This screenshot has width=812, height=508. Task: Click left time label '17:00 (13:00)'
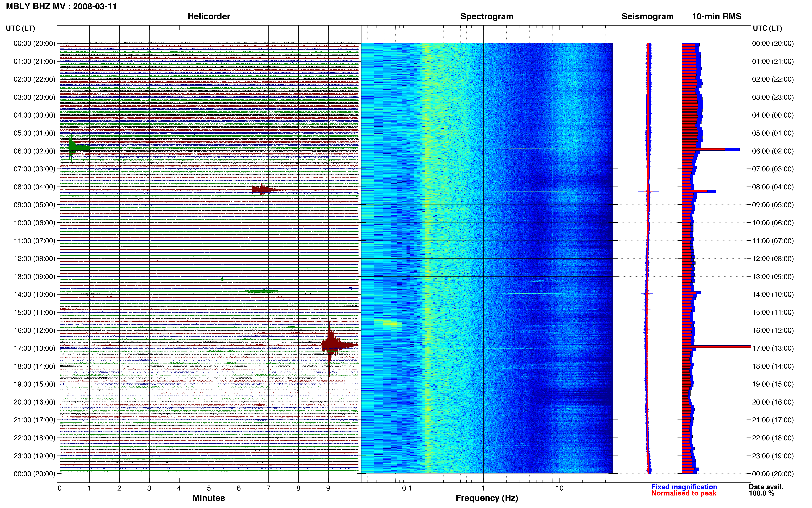coord(34,348)
